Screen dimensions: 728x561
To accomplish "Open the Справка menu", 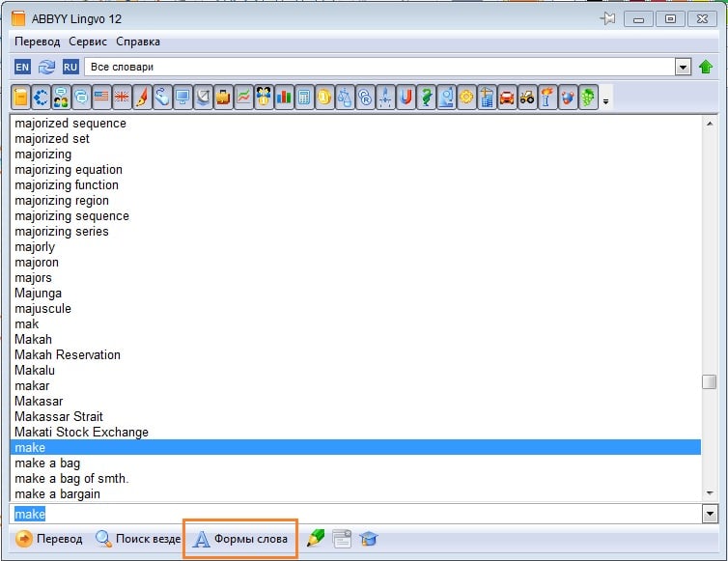I will (138, 42).
